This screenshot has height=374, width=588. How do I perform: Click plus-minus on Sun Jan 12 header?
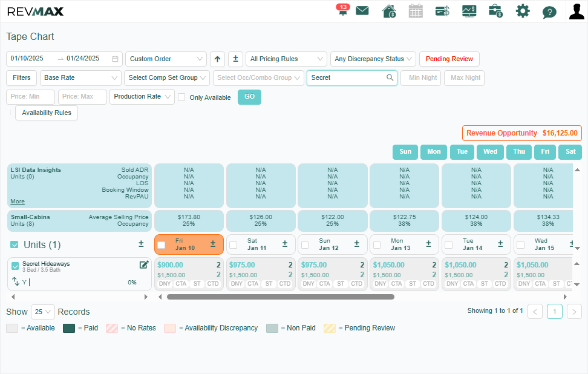tap(357, 244)
